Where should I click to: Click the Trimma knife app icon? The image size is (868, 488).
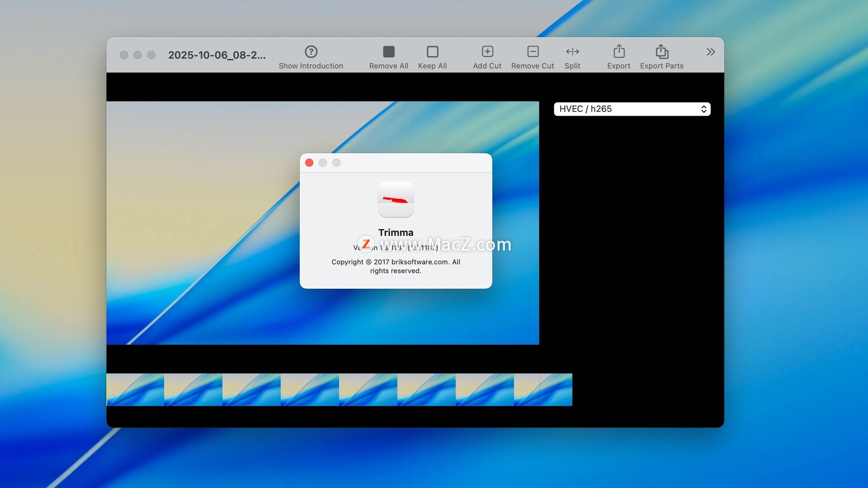(x=396, y=199)
